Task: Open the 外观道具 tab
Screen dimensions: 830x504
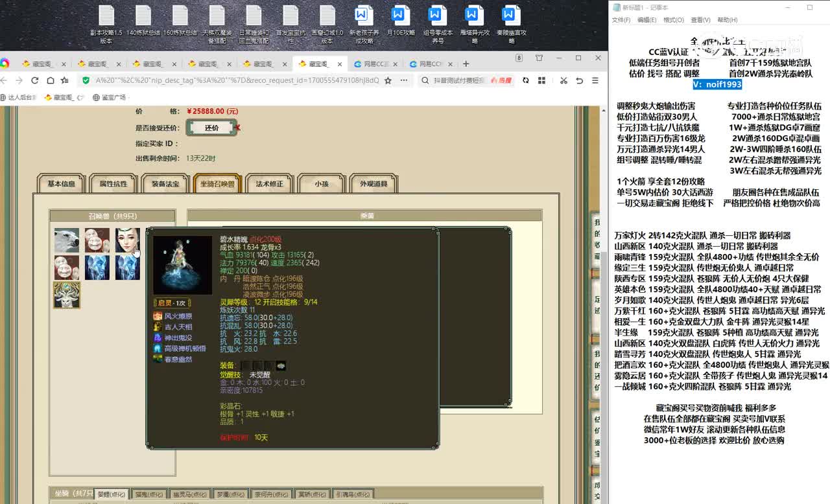Action: point(373,184)
